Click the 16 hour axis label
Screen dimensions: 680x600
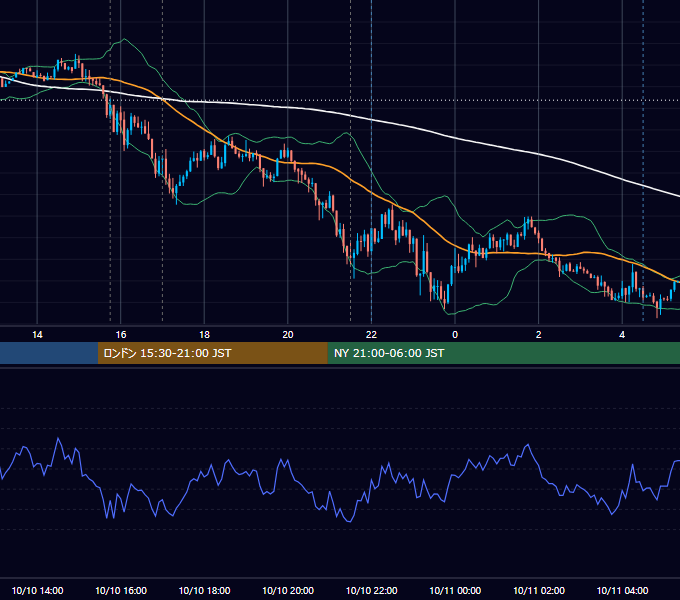point(121,335)
